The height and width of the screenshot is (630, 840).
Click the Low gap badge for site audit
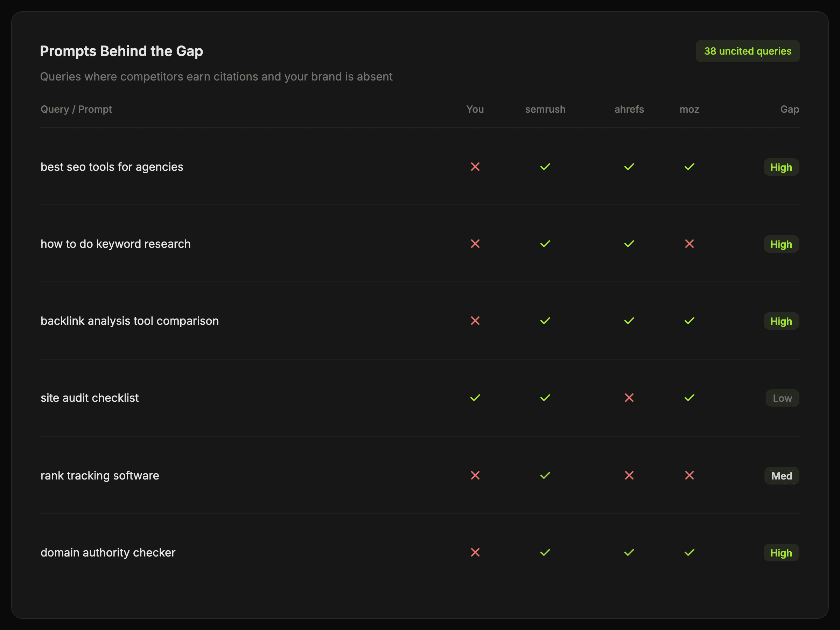tap(782, 398)
